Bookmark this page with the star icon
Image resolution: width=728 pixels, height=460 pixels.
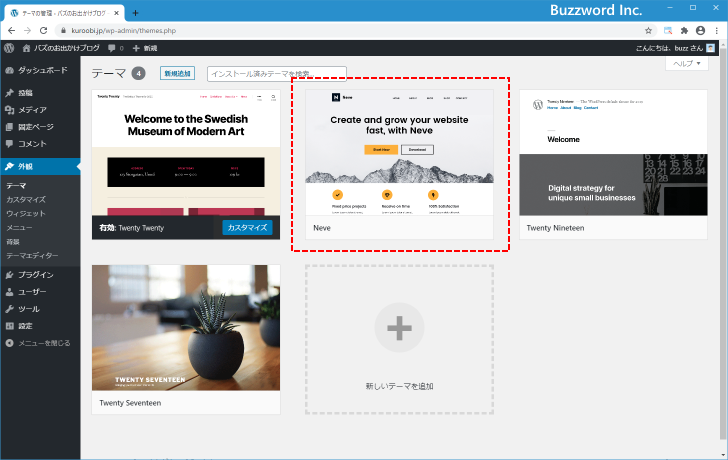pyautogui.click(x=648, y=30)
